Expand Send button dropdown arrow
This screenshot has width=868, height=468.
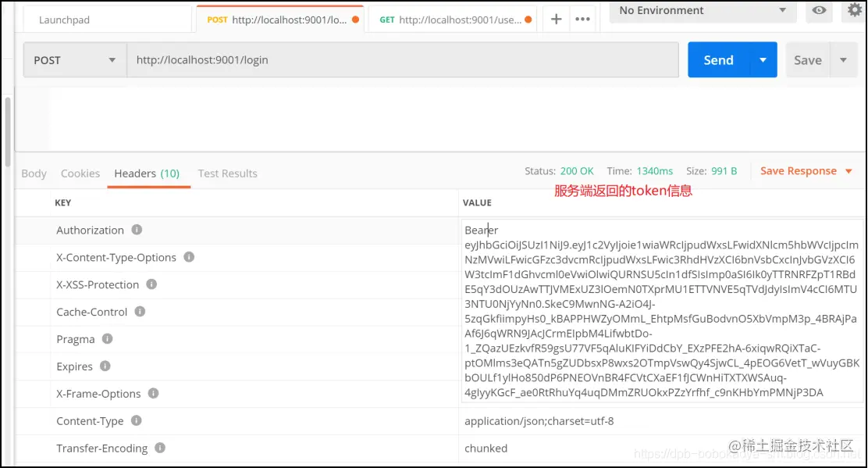[763, 60]
